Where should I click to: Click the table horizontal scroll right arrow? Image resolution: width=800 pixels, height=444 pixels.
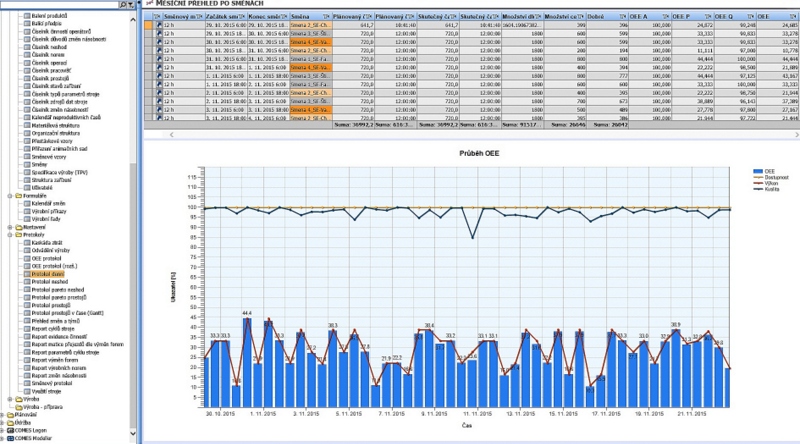pos(796,135)
